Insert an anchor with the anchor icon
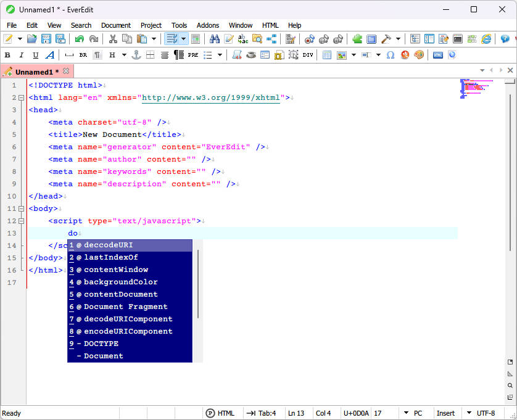The image size is (517, 420). coord(136,55)
